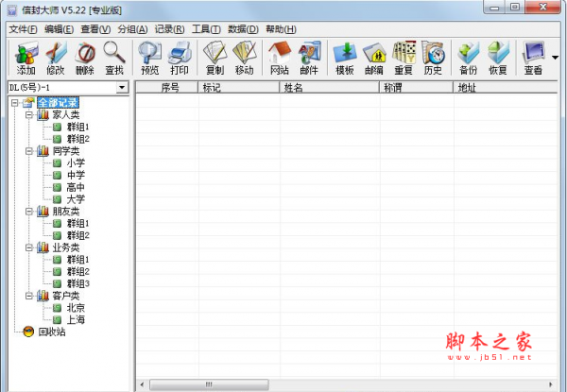Select 群组2 under 家人类
The height and width of the screenshot is (392, 567).
[x=77, y=139]
